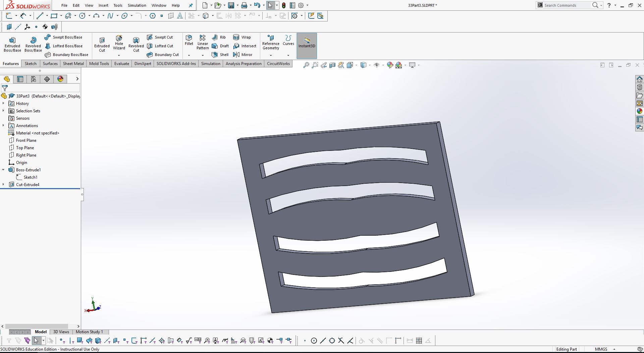Select the Wrap feature tool
Viewport: 644px width, 353px height.
(242, 37)
